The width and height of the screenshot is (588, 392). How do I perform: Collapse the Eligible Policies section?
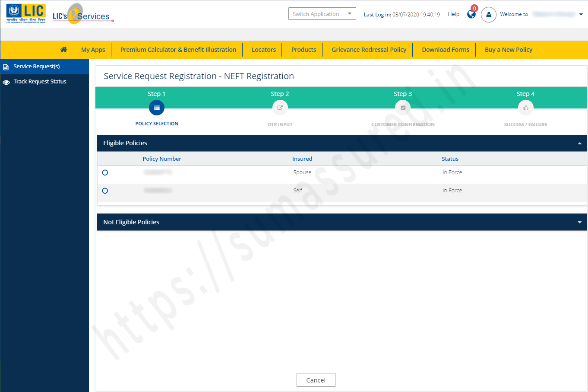click(580, 143)
